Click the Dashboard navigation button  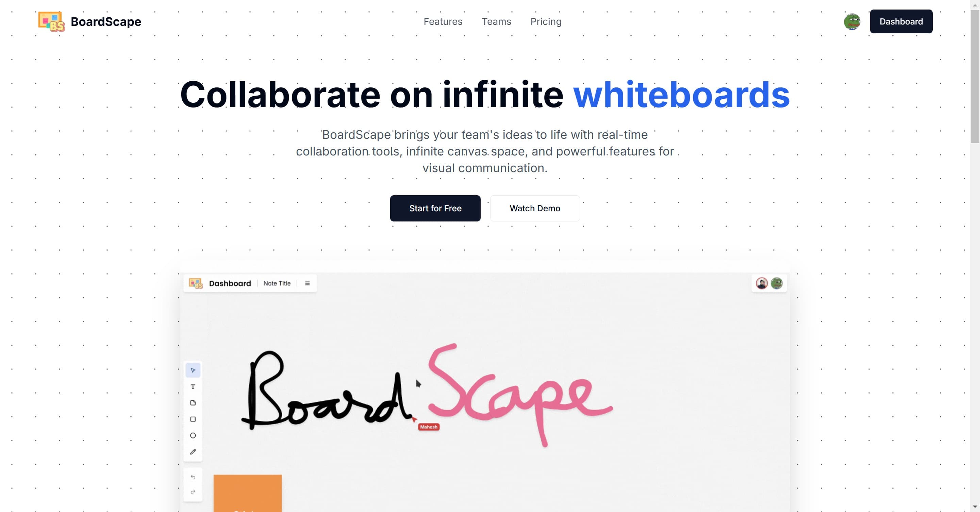pos(901,21)
